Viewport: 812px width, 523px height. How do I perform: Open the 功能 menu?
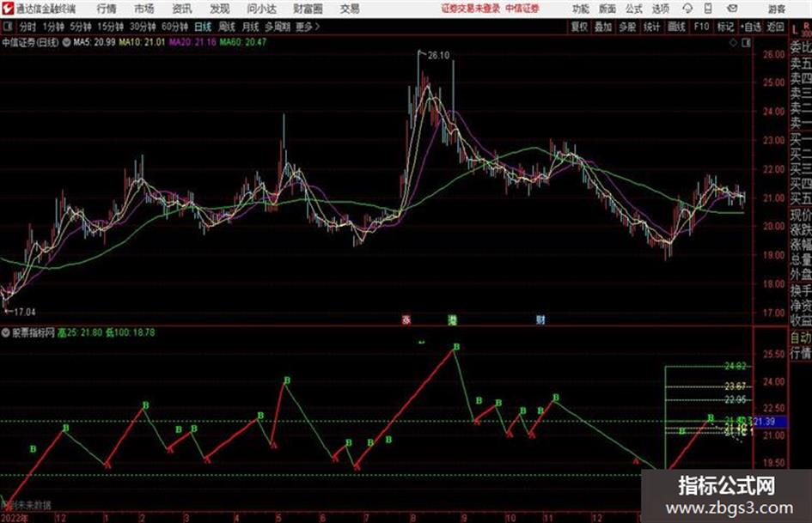(x=581, y=9)
